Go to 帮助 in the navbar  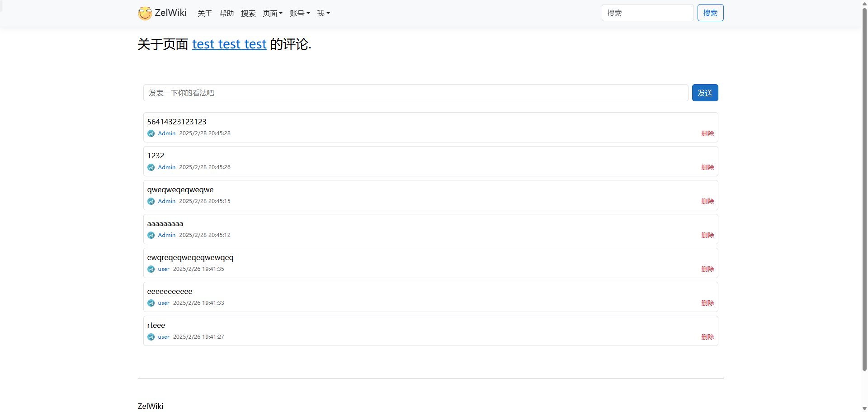226,14
